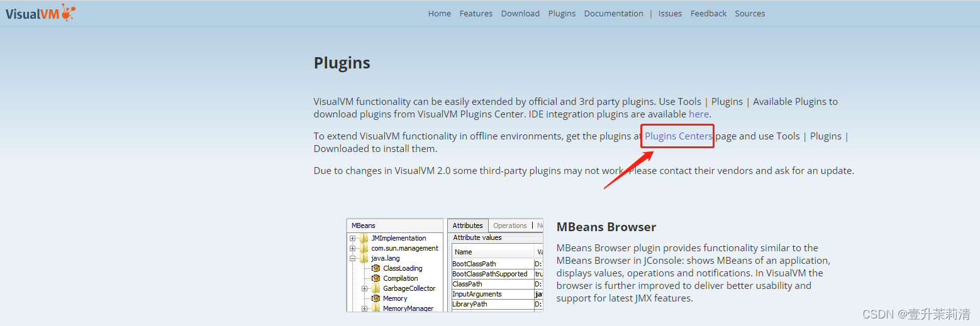
Task: Select the java.lang tree label
Action: [x=385, y=258]
